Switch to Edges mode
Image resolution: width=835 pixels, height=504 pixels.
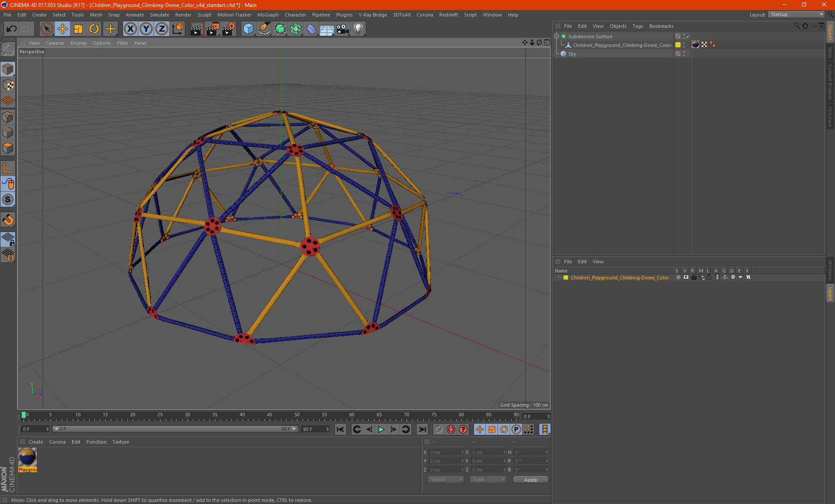click(x=8, y=133)
